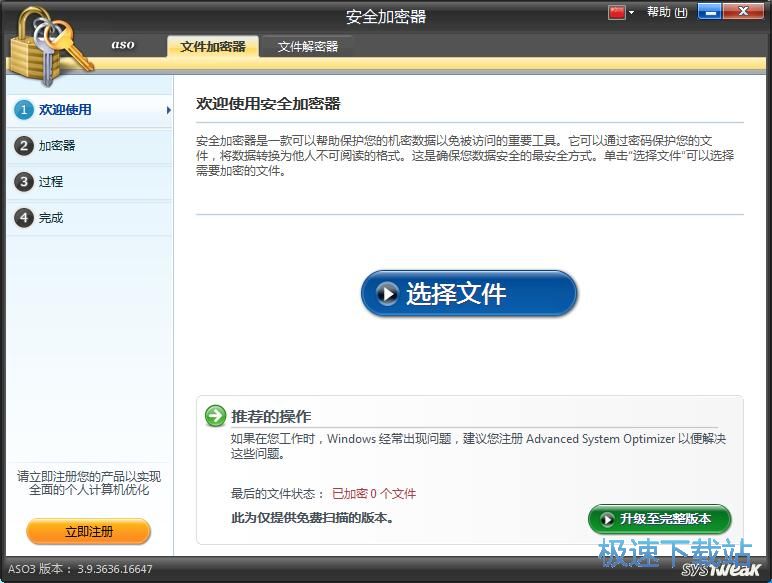Image resolution: width=772 pixels, height=583 pixels.
Task: Click the orange 立即注册 button
Action: (89, 531)
